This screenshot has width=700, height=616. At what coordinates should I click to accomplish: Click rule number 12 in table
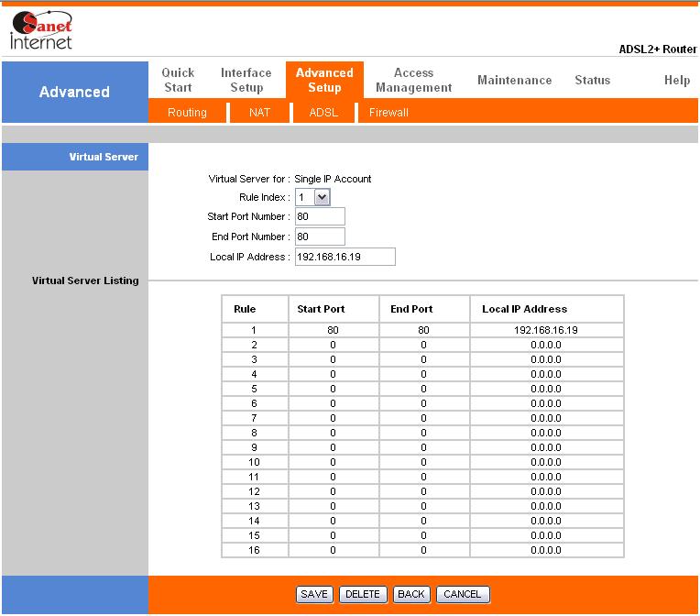254,491
